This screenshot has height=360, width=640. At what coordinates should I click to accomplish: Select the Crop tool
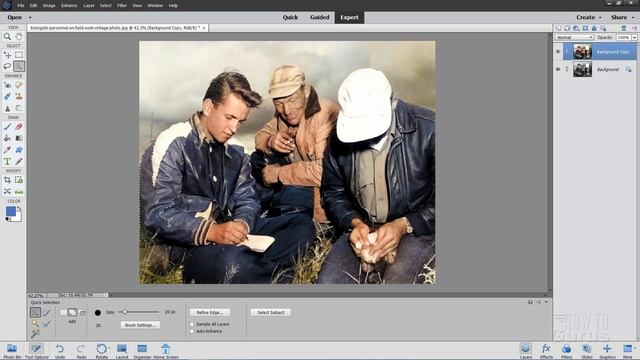coord(7,180)
